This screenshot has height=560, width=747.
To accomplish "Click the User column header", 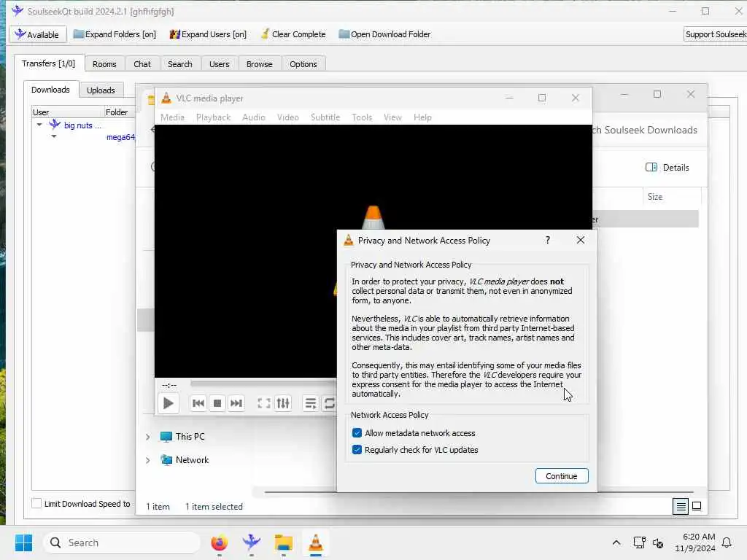I will point(68,112).
